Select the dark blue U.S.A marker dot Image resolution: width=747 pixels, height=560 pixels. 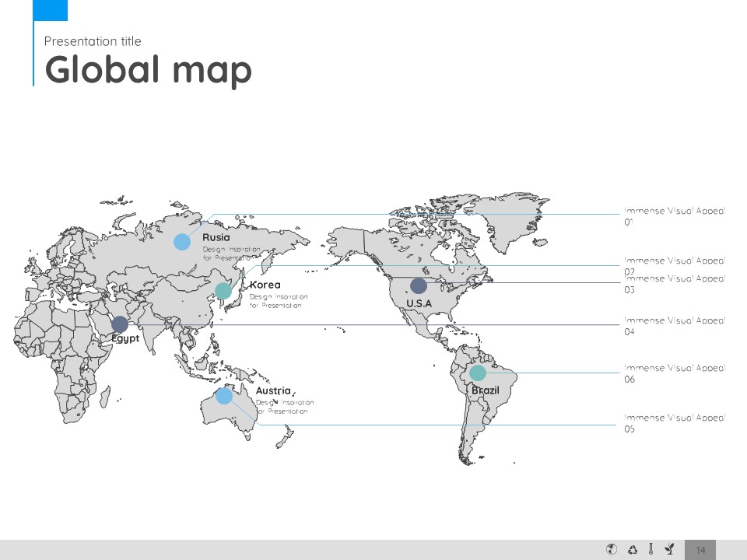[x=419, y=285]
